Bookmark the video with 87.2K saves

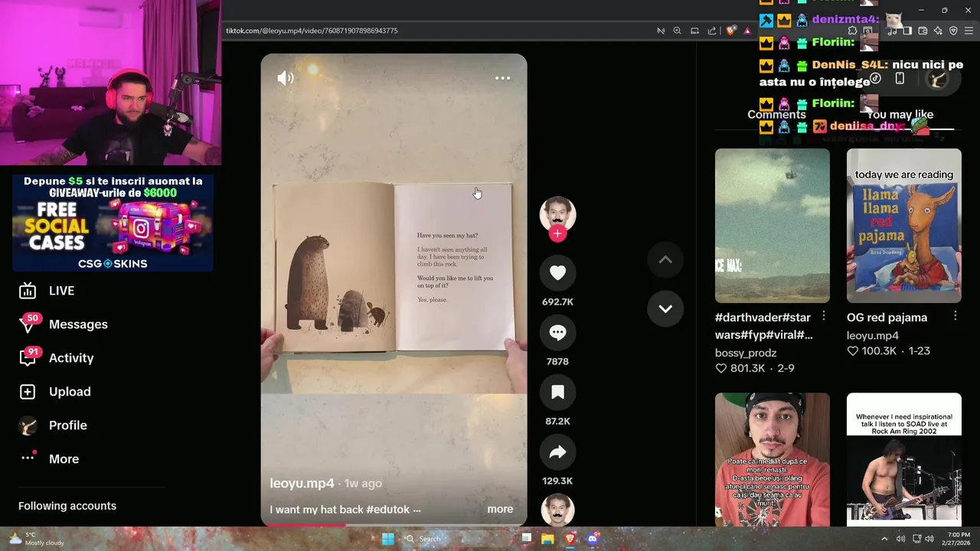pyautogui.click(x=557, y=393)
